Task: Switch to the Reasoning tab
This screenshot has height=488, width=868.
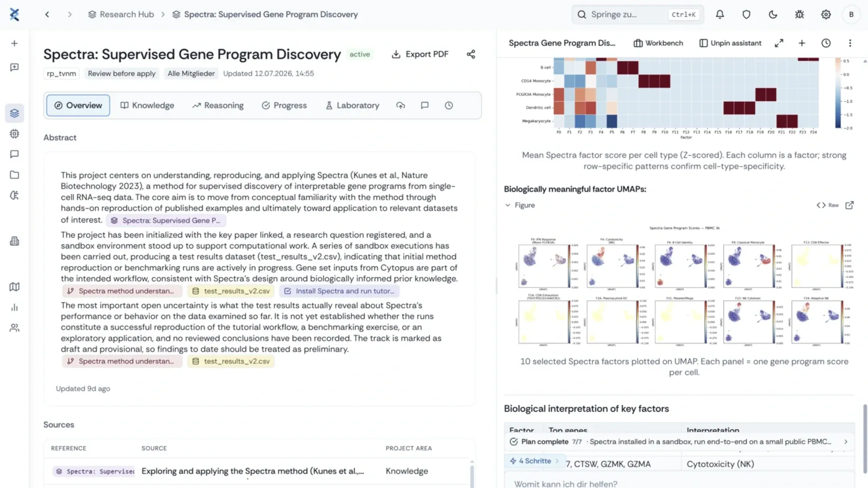Action: click(218, 106)
